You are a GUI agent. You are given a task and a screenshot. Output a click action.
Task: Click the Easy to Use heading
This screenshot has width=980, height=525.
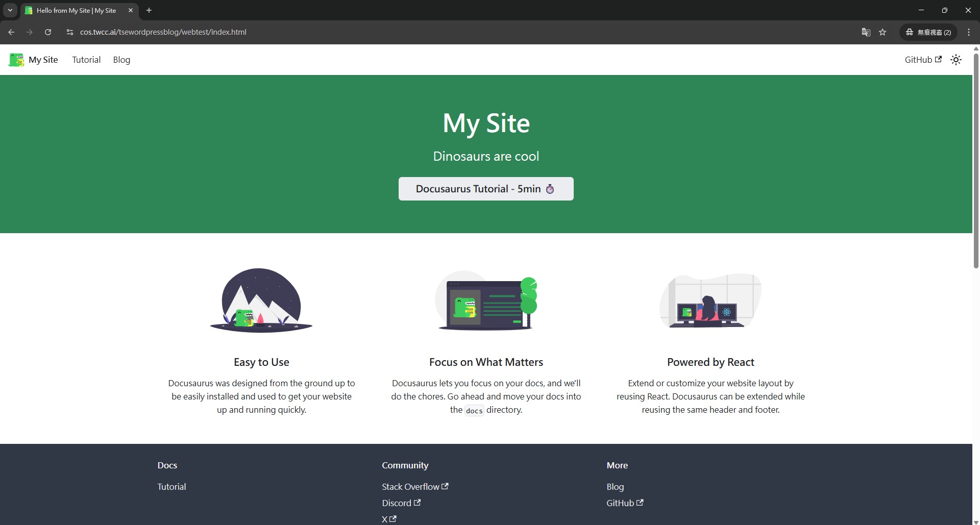pyautogui.click(x=261, y=362)
